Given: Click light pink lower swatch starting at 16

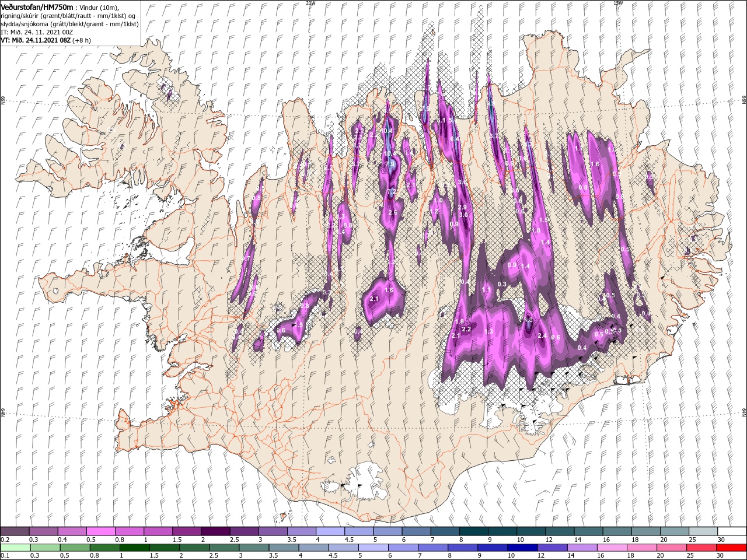Looking at the screenshot, I should click(x=611, y=548).
